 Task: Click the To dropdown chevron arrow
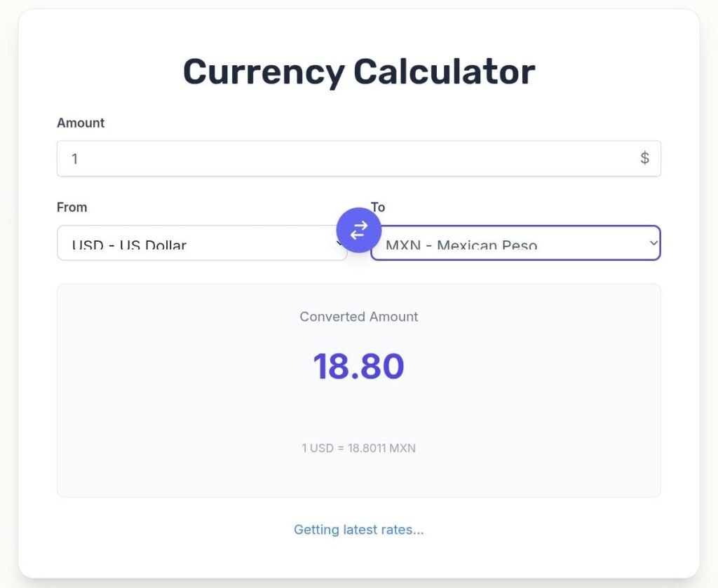click(653, 243)
